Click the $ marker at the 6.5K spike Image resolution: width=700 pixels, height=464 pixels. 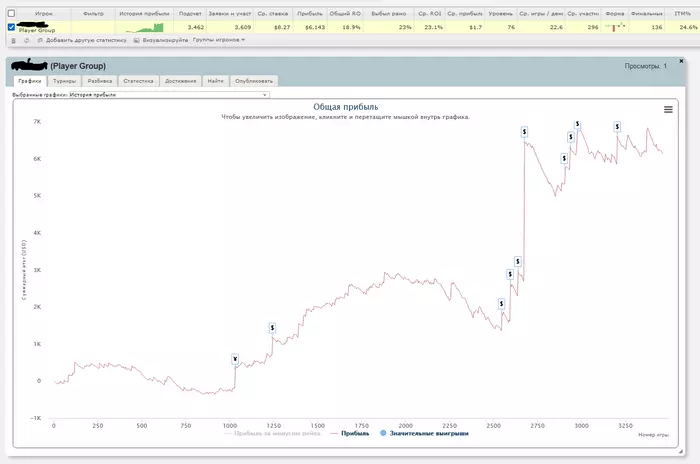click(524, 132)
